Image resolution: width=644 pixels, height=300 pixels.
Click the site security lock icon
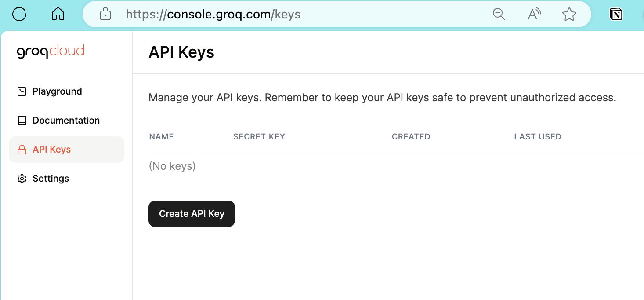[105, 14]
